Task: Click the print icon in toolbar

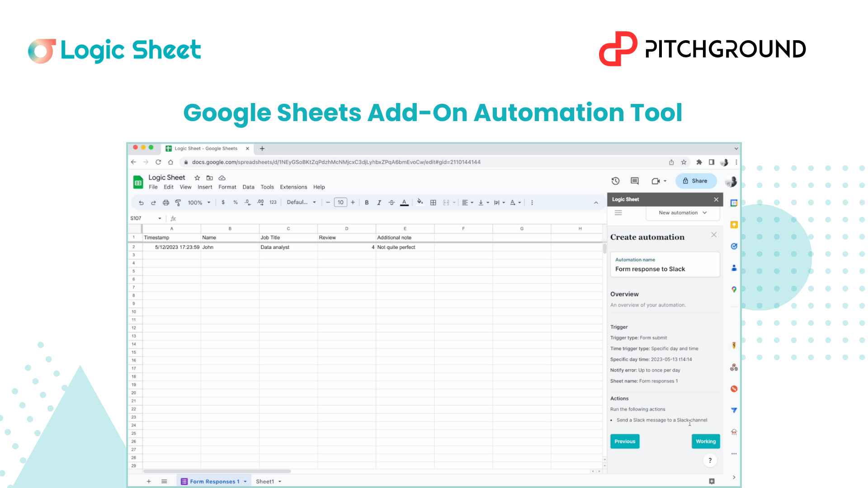Action: 166,202
